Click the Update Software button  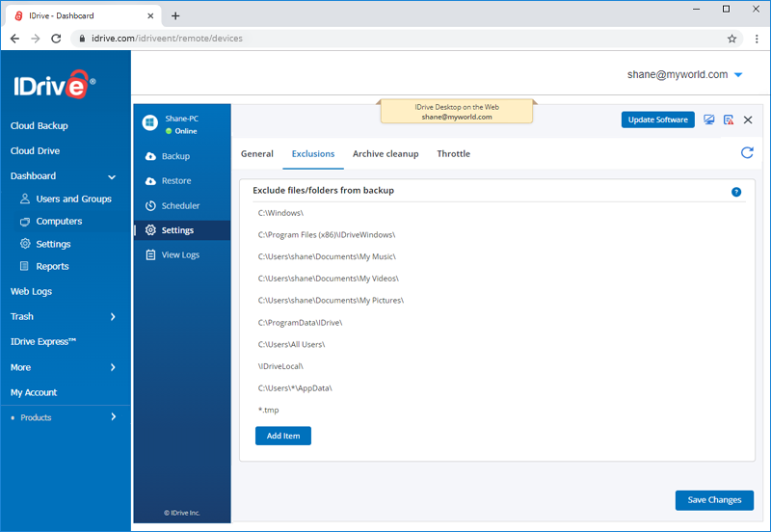coord(658,120)
